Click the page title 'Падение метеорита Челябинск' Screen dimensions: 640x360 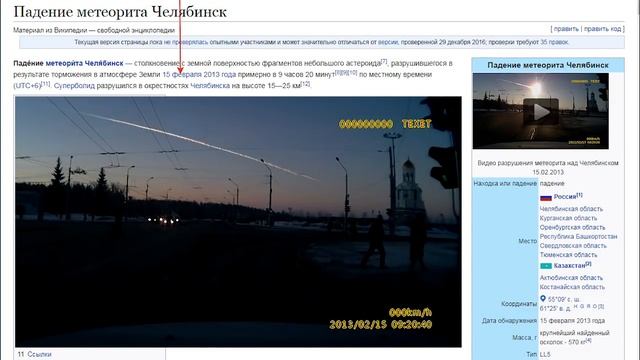[120, 11]
